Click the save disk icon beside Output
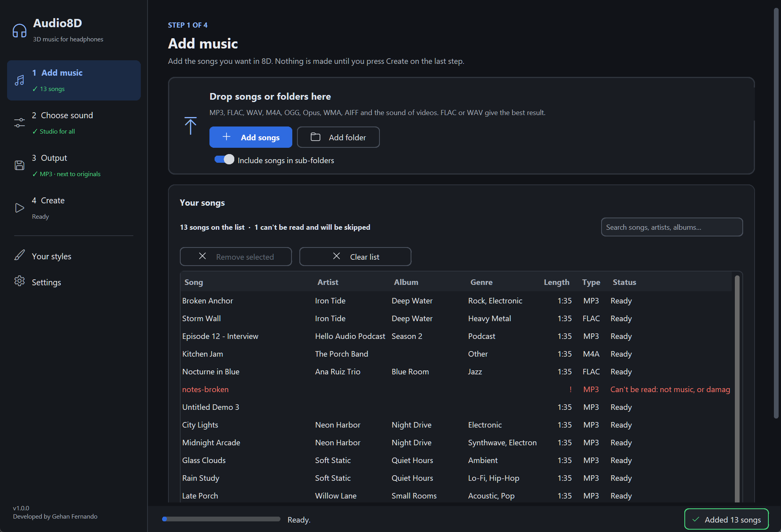 click(19, 166)
